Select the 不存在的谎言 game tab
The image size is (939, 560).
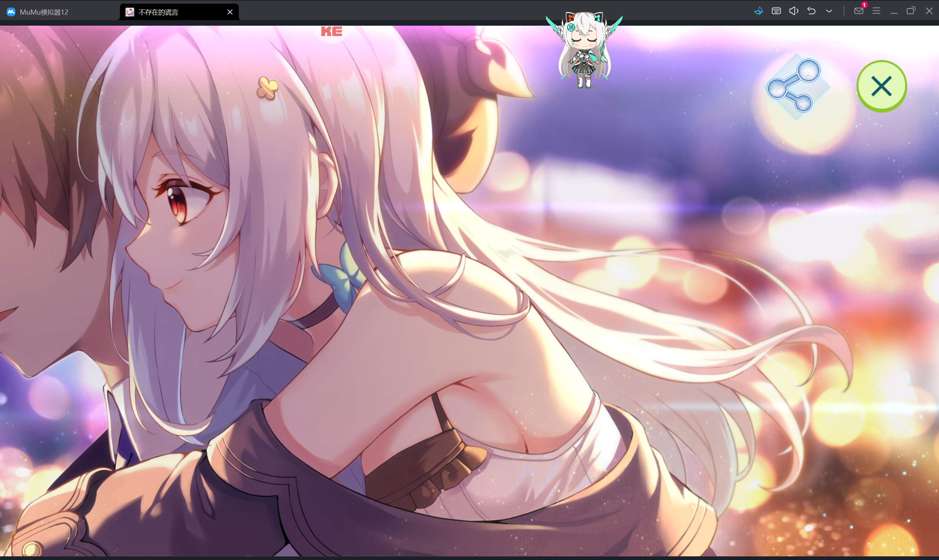click(x=158, y=12)
